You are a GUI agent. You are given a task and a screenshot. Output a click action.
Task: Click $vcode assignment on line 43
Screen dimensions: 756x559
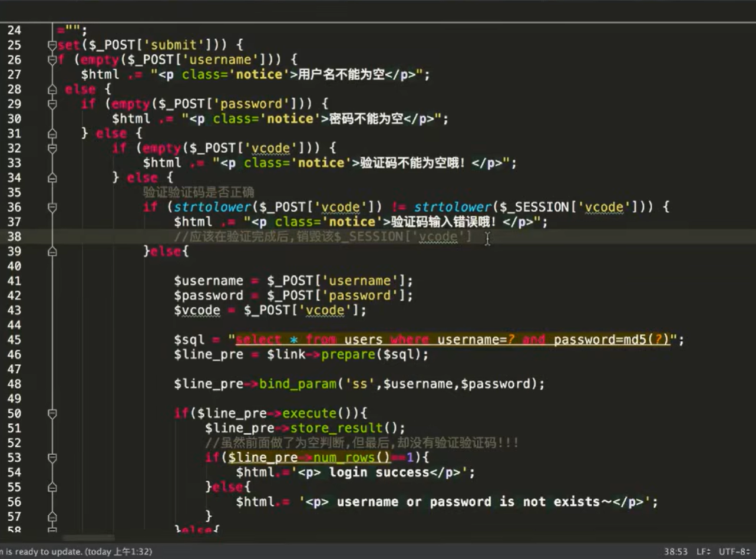pos(270,311)
